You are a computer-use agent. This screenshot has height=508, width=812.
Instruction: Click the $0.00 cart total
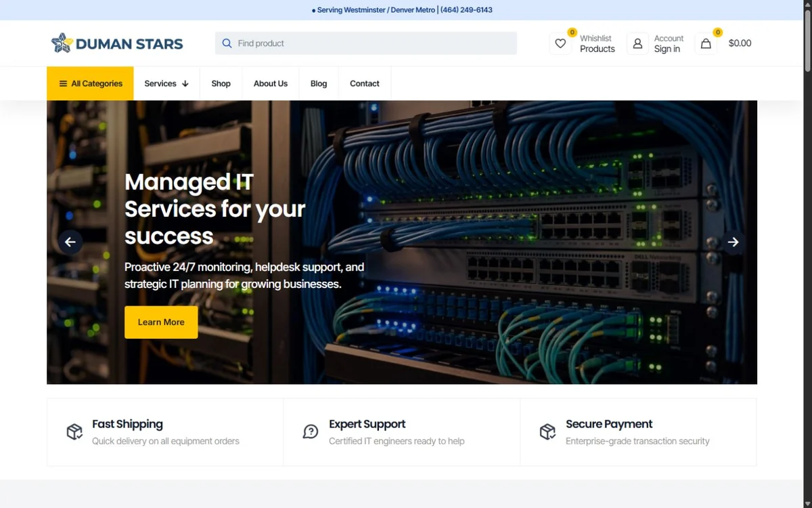(740, 43)
